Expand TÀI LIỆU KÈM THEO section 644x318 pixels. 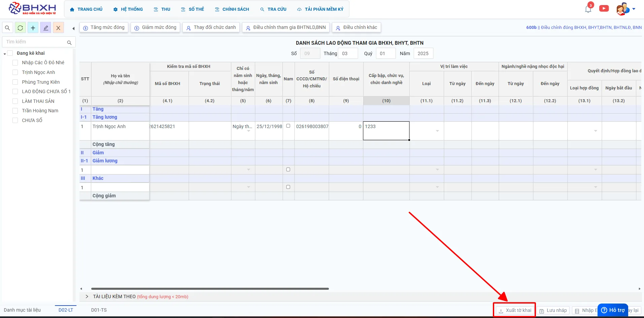pos(87,296)
